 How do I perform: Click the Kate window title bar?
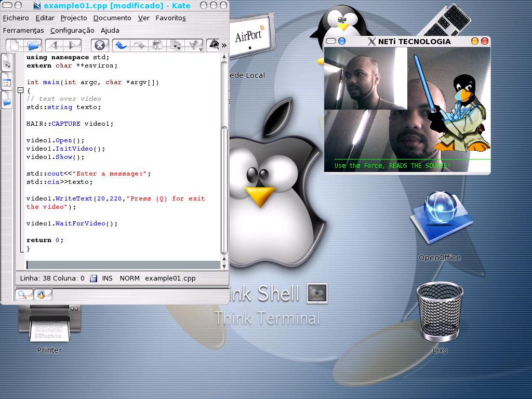tap(115, 5)
